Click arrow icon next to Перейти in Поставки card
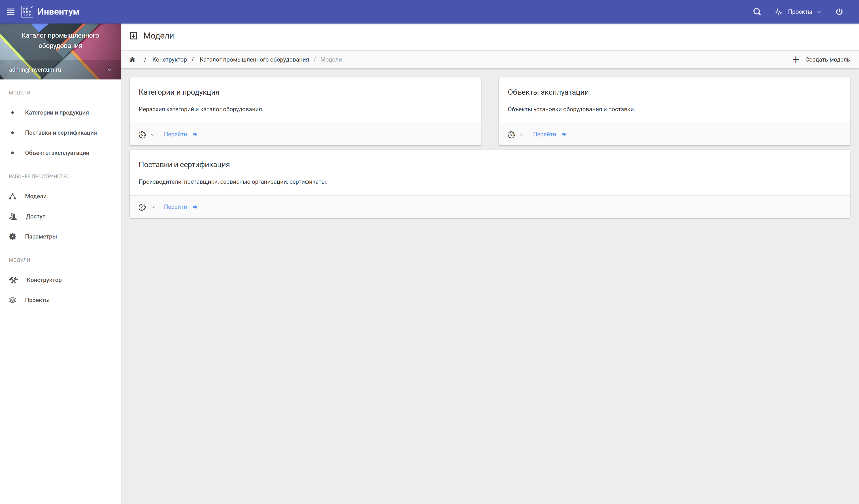The height and width of the screenshot is (504, 859). pos(195,207)
